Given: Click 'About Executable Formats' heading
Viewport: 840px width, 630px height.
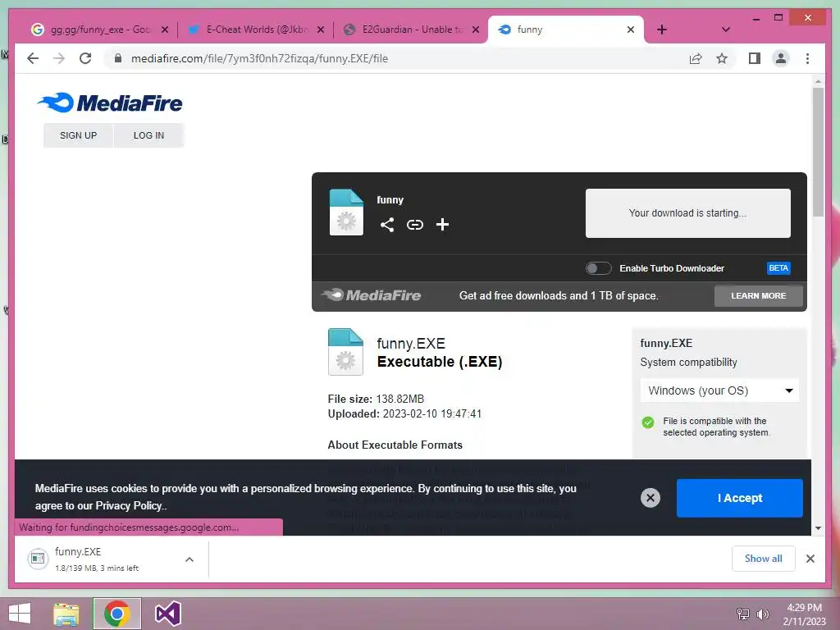Looking at the screenshot, I should (x=395, y=445).
